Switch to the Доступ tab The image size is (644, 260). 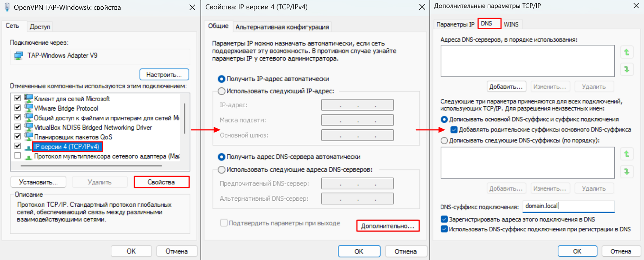(40, 27)
